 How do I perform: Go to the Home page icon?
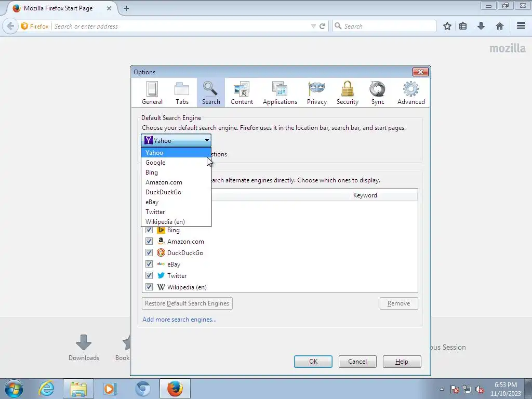(x=499, y=26)
